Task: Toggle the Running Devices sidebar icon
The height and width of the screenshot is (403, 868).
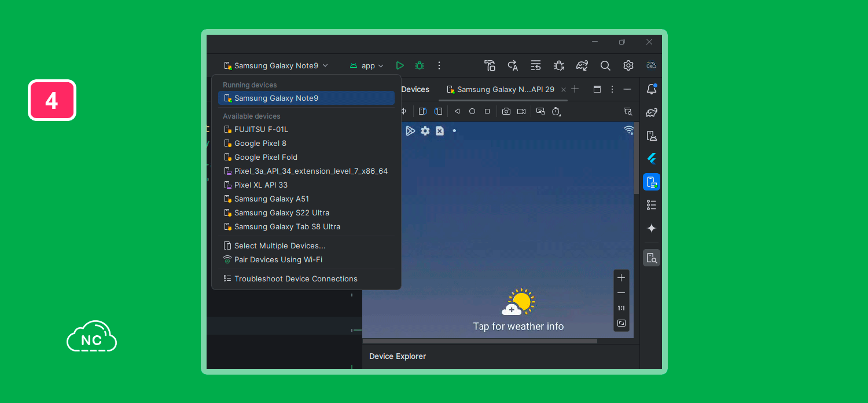Action: [652, 182]
